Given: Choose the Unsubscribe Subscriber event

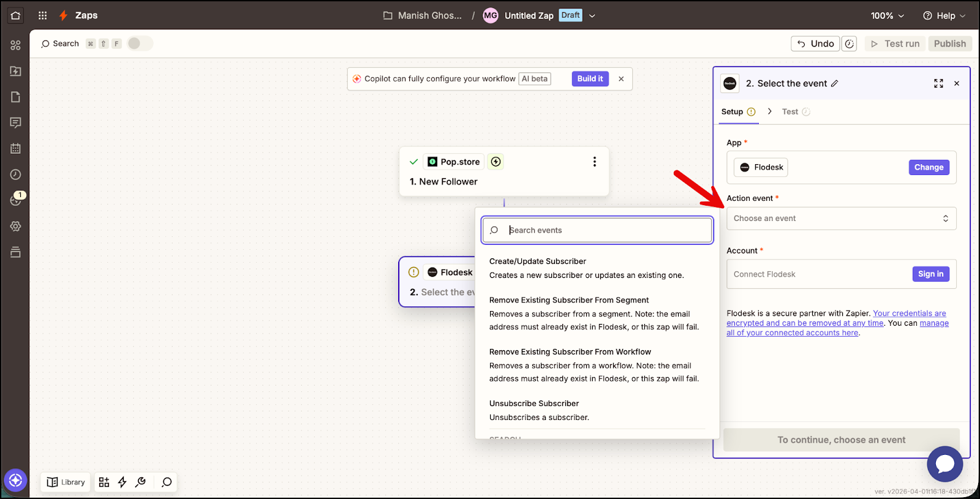Looking at the screenshot, I should (x=533, y=403).
